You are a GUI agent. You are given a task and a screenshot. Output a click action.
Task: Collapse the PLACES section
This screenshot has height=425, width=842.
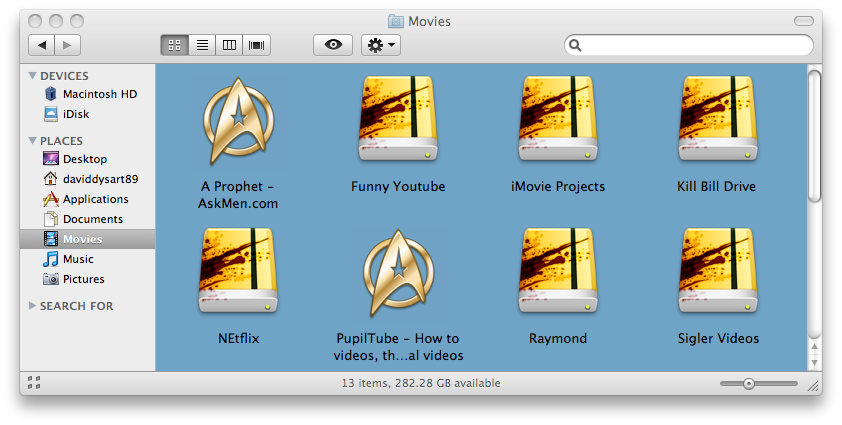[33, 141]
